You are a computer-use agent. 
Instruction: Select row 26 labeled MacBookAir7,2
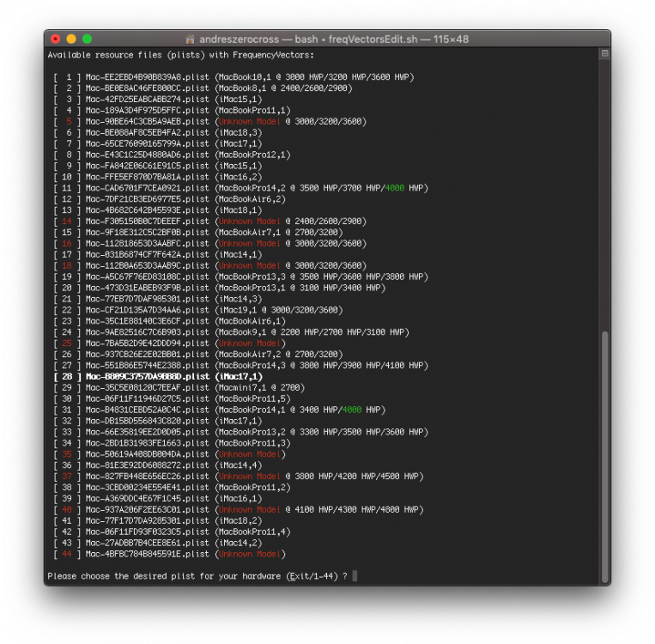tap(198, 354)
